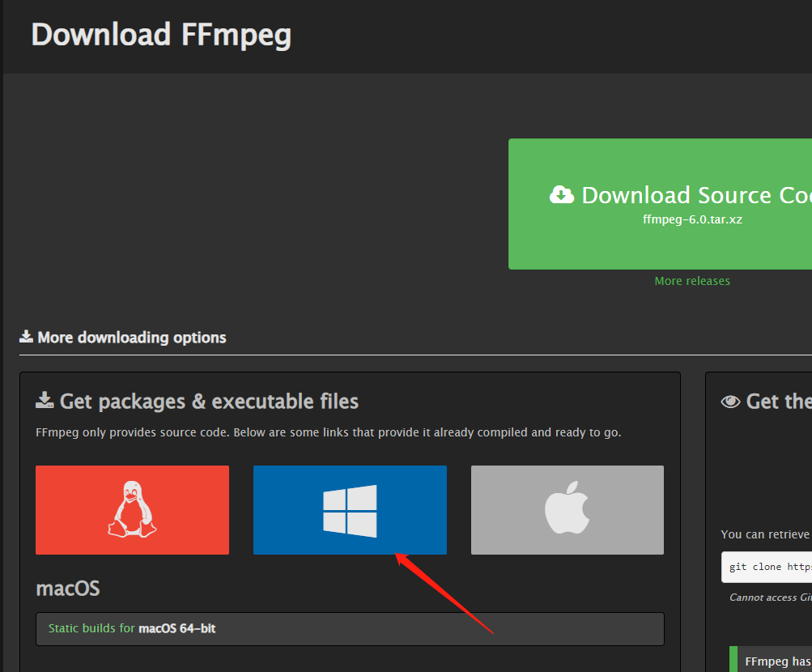Click the download icon beside Get packages heading
Image resolution: width=812 pixels, height=672 pixels.
pyautogui.click(x=45, y=400)
